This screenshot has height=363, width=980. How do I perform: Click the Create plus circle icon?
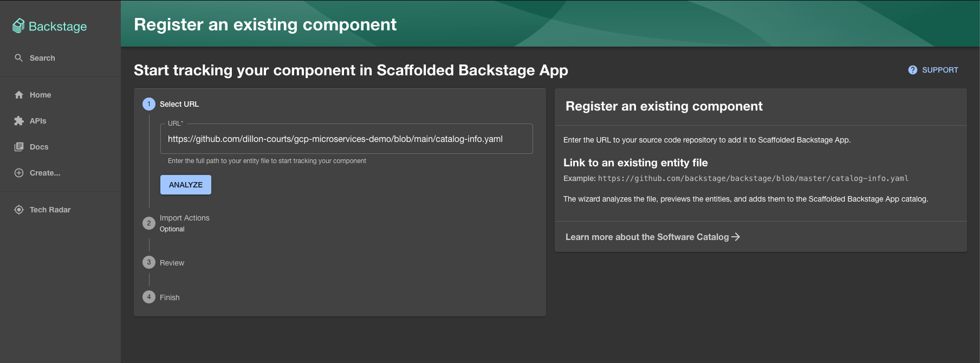19,173
